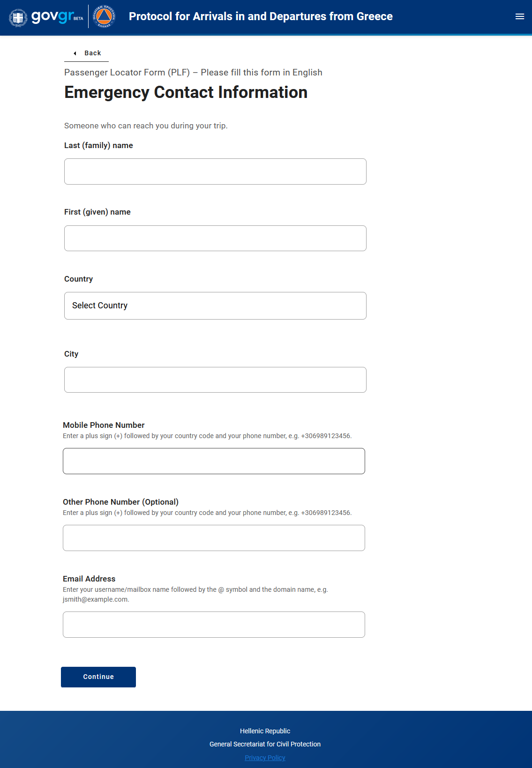Click the gov.gr logo text
The height and width of the screenshot is (768, 532).
click(x=52, y=16)
